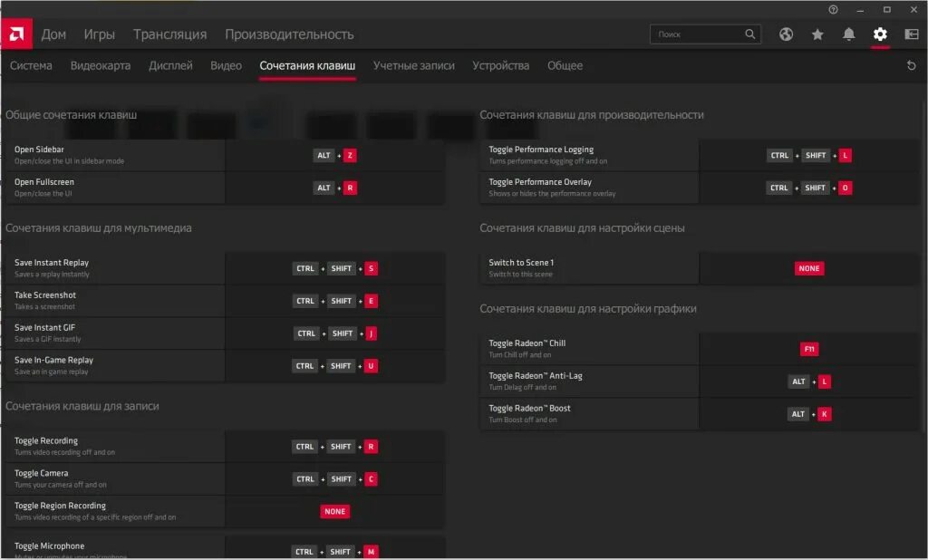Edit Toggle Camera hotkey binding
Screen dimensions: 928x560
(x=335, y=479)
